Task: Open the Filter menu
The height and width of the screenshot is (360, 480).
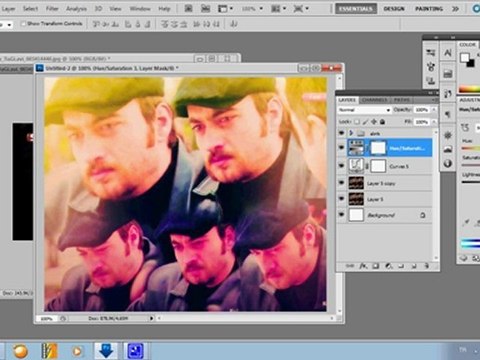Action: (52, 8)
